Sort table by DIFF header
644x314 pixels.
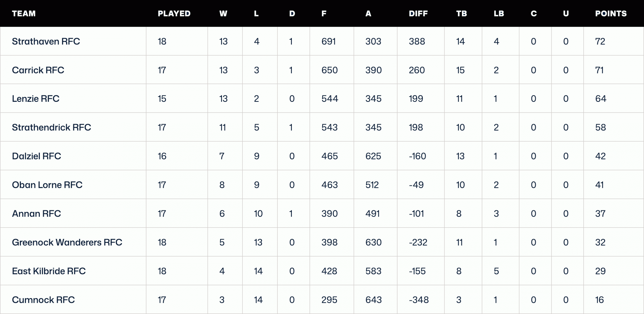click(418, 14)
